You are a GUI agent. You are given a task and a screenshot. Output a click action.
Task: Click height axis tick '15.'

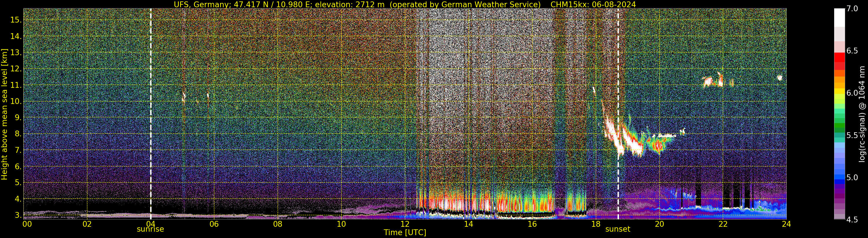pyautogui.click(x=16, y=20)
